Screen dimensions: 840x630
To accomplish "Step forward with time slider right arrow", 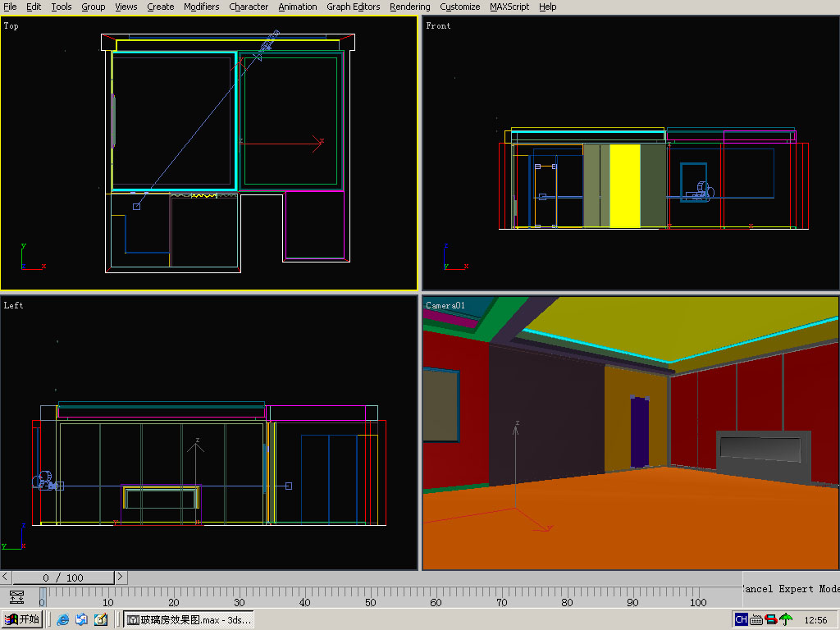I will tap(121, 577).
